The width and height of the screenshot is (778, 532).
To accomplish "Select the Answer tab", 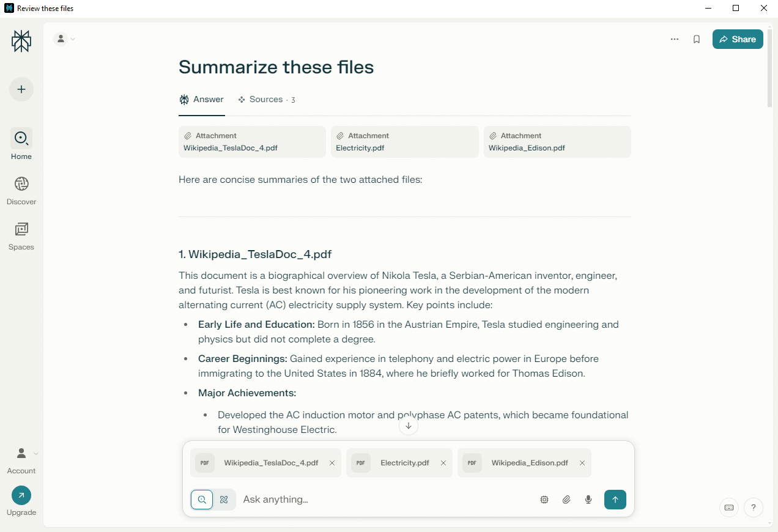I will point(202,100).
